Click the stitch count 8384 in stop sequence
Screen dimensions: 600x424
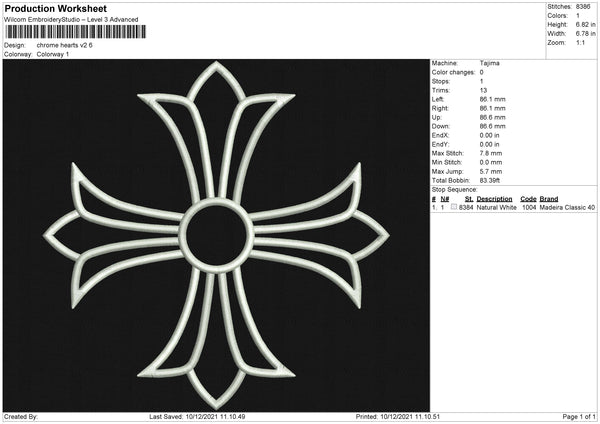coord(466,207)
